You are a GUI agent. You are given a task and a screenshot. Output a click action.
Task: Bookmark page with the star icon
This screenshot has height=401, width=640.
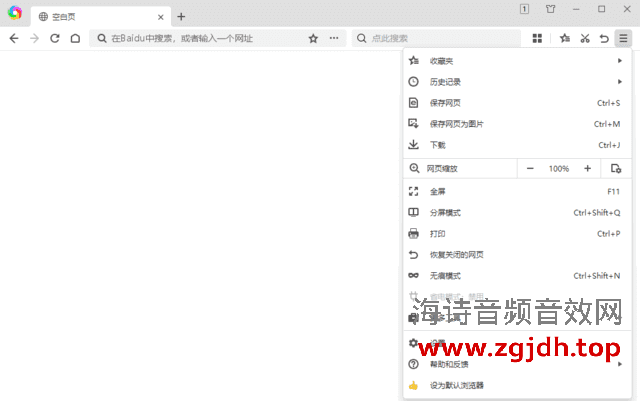(313, 38)
